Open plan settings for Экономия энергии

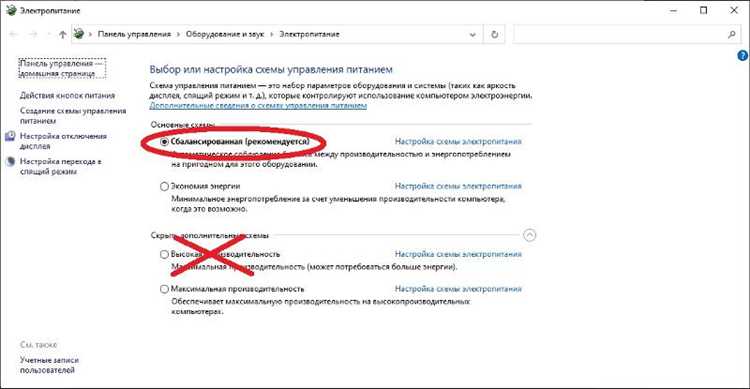click(x=458, y=186)
